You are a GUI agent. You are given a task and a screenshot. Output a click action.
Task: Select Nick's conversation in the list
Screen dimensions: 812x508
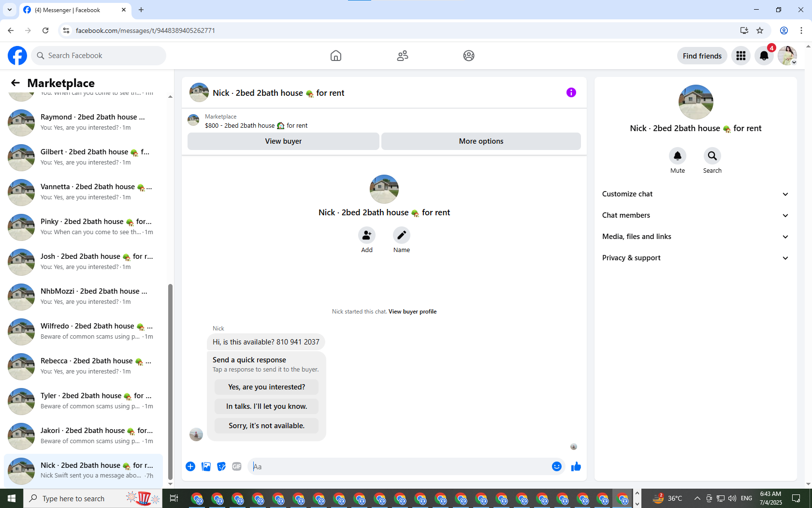83,470
